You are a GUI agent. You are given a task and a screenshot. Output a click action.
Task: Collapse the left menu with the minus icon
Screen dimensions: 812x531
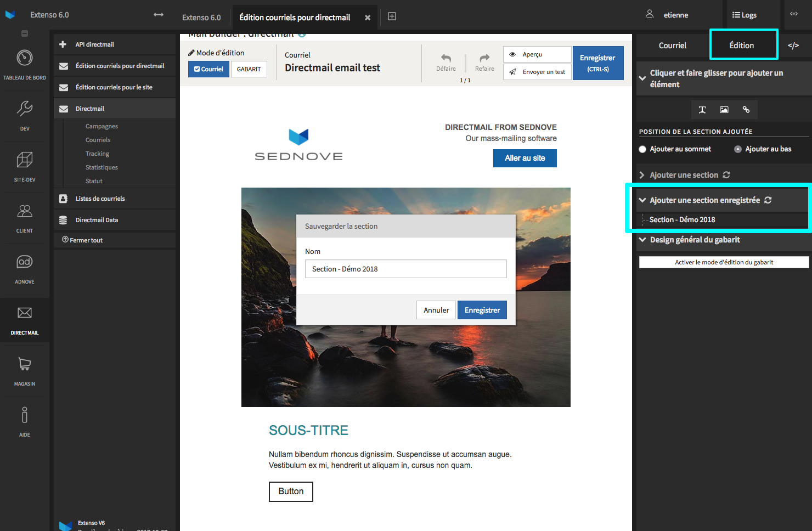click(x=25, y=33)
